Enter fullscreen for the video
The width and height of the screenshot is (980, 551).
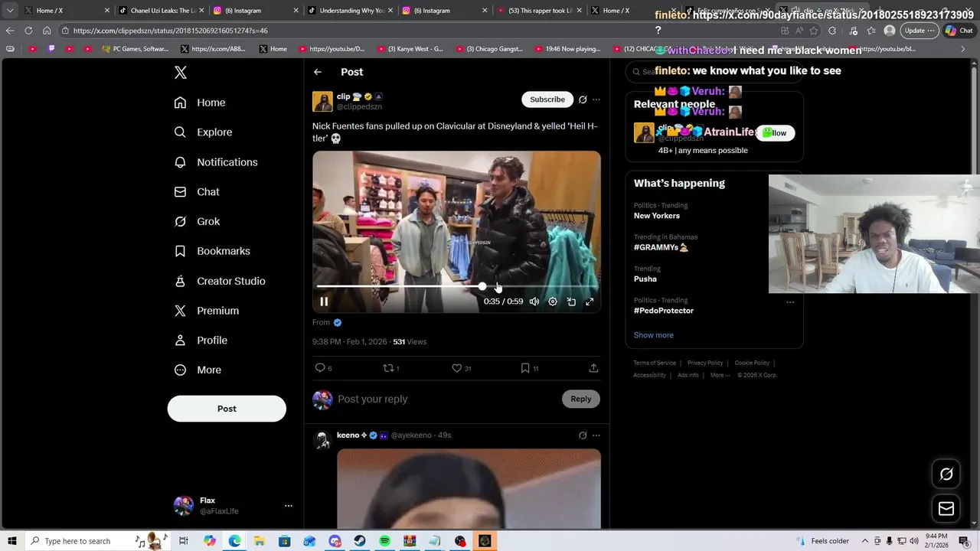pyautogui.click(x=590, y=302)
